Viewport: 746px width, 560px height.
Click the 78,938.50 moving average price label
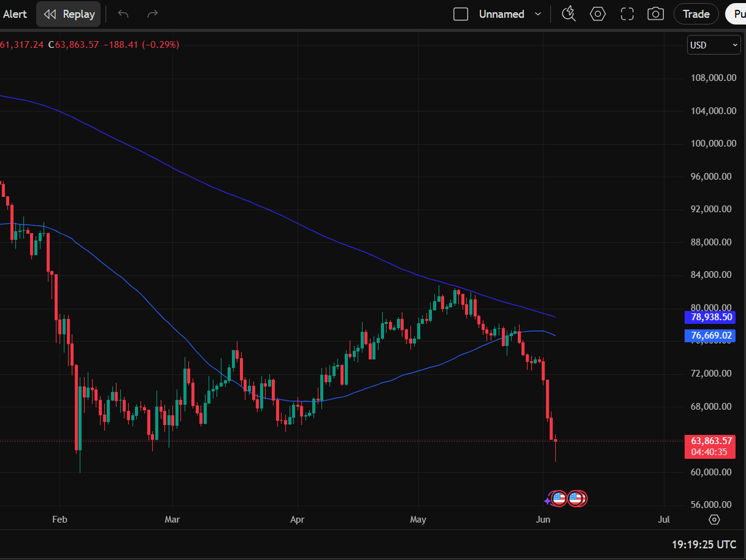click(709, 317)
